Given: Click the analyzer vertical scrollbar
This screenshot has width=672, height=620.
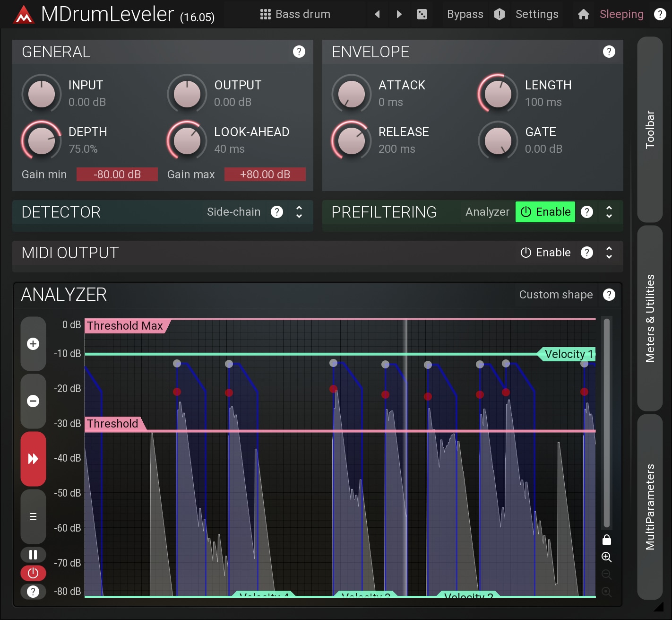Looking at the screenshot, I should point(607,423).
